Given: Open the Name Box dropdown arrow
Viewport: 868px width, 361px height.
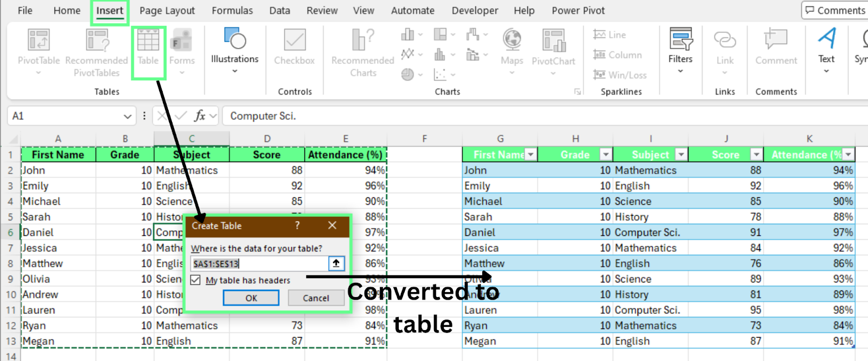Looking at the screenshot, I should (127, 116).
